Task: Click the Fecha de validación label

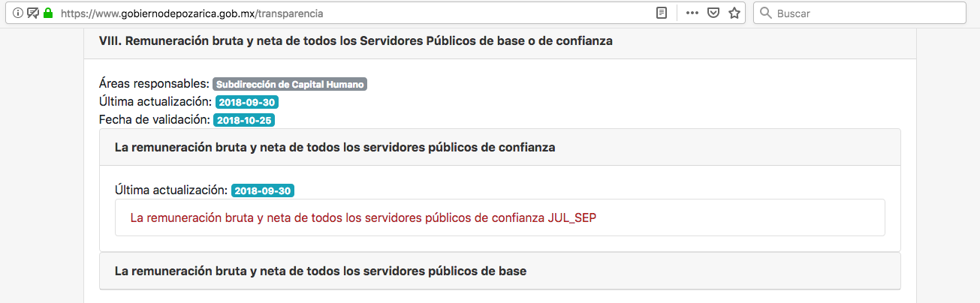Action: (x=154, y=119)
